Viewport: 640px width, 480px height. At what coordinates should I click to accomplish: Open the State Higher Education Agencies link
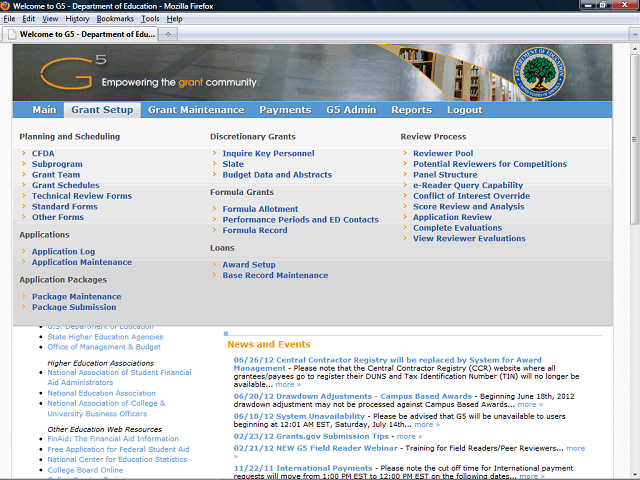click(105, 337)
